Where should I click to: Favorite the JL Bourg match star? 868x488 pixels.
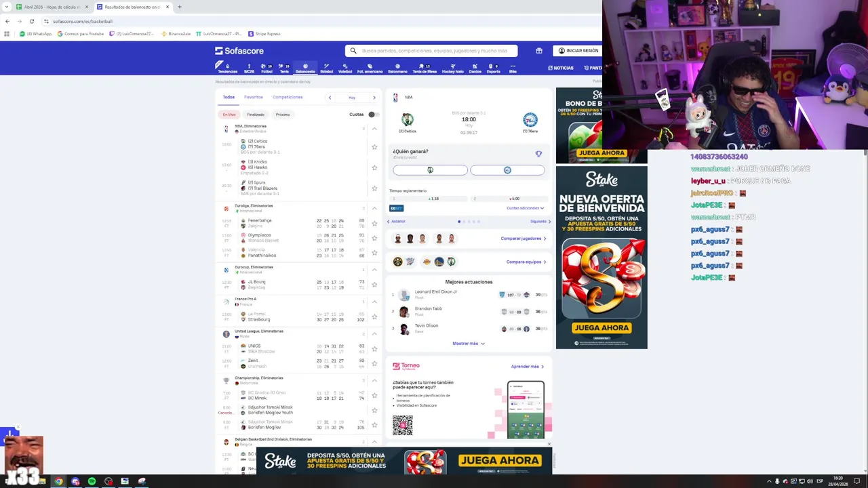(x=374, y=285)
